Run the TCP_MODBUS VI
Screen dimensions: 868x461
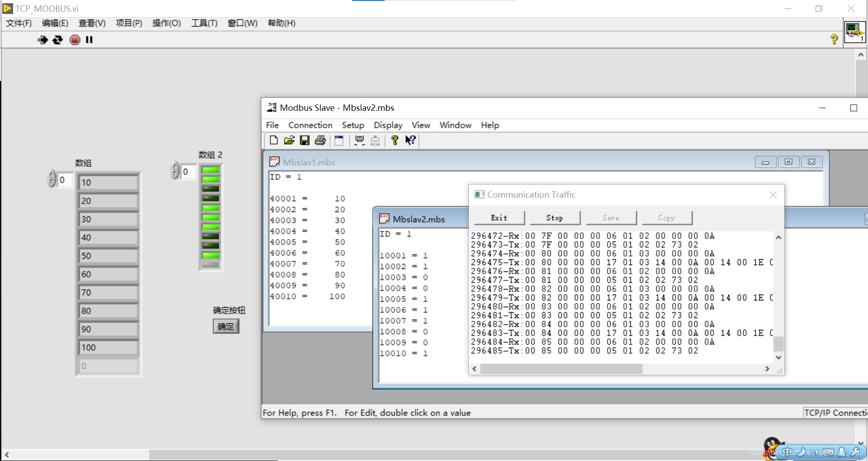coord(42,40)
